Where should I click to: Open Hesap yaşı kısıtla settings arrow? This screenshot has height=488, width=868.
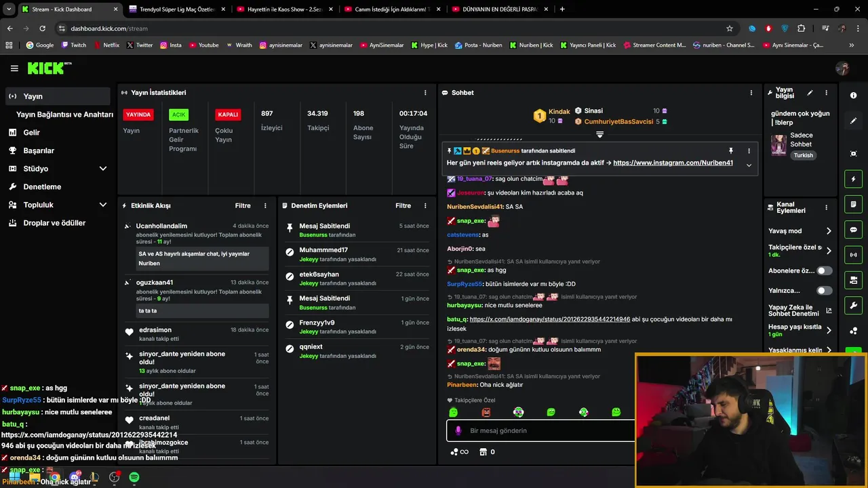click(x=829, y=330)
